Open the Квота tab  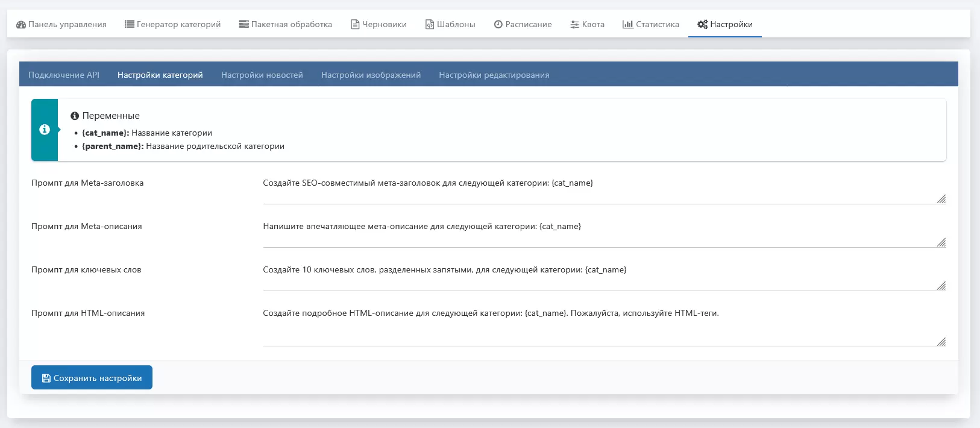587,25
